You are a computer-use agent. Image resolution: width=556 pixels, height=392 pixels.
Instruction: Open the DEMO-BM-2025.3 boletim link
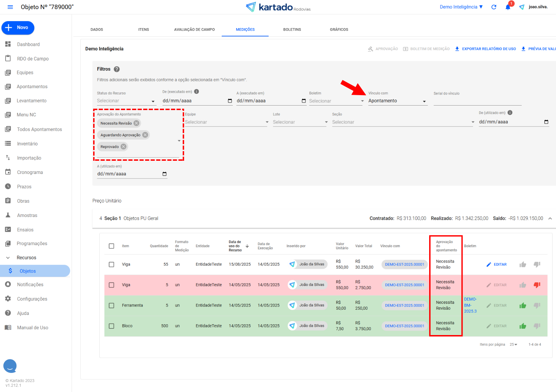470,305
